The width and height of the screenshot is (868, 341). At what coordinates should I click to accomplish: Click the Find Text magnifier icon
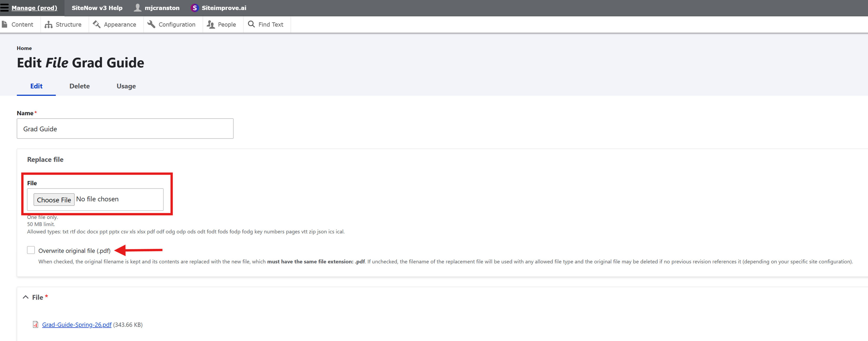coord(251,24)
